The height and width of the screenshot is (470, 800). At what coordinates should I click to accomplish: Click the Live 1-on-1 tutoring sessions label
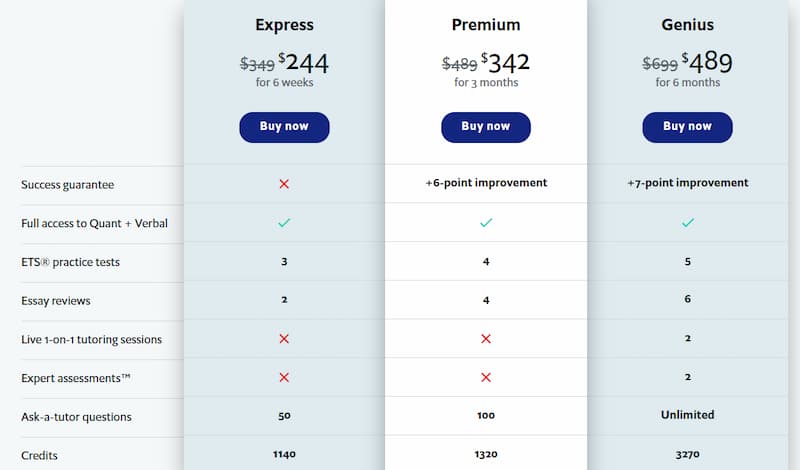pyautogui.click(x=91, y=339)
